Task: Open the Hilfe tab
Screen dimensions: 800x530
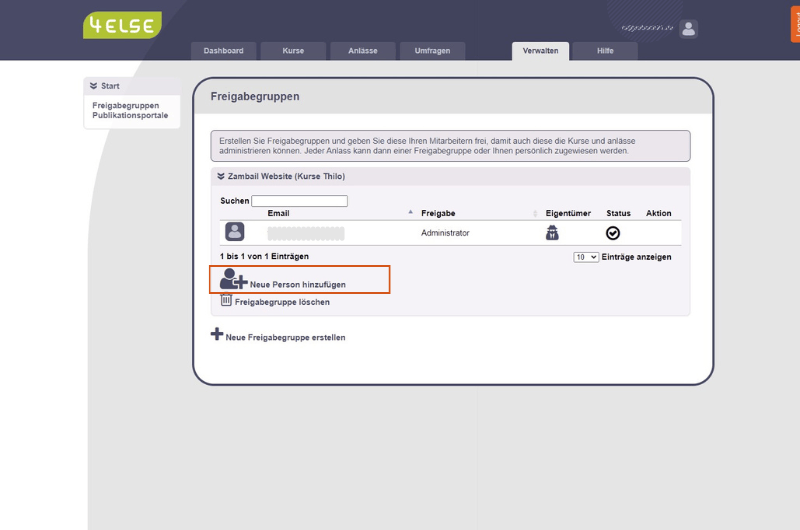Action: click(x=605, y=51)
